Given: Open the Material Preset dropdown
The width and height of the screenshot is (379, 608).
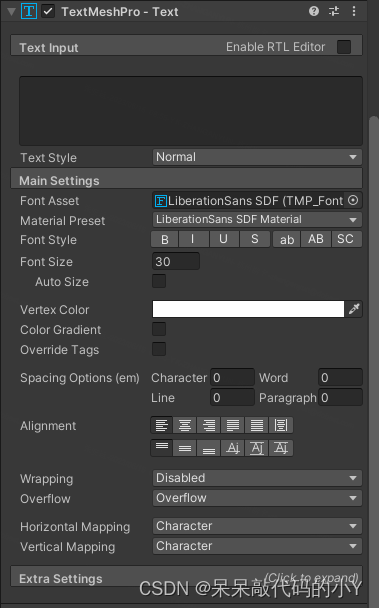Looking at the screenshot, I should (x=257, y=219).
